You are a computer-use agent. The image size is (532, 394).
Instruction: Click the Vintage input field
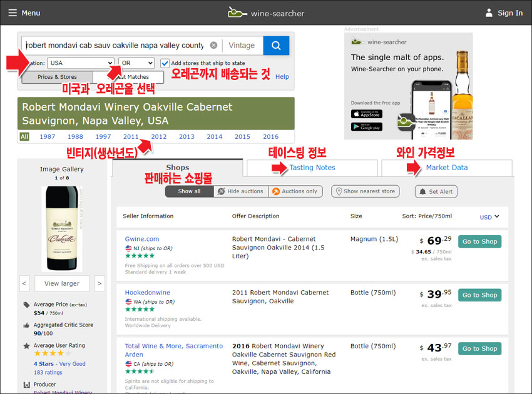click(243, 46)
